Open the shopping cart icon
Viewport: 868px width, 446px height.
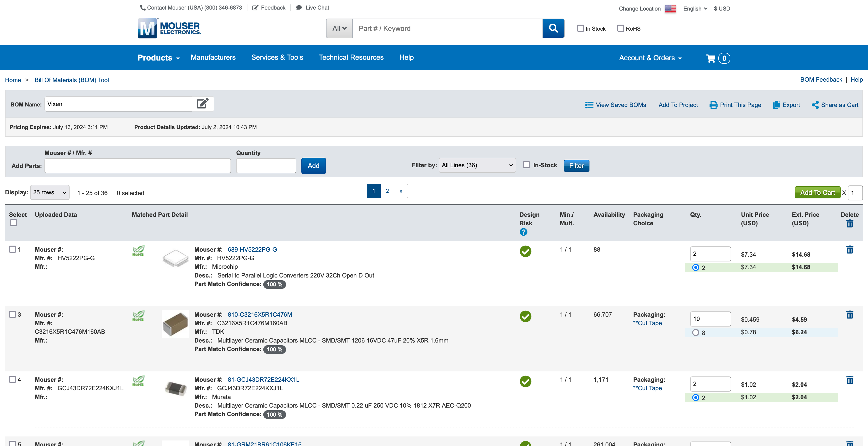711,58
